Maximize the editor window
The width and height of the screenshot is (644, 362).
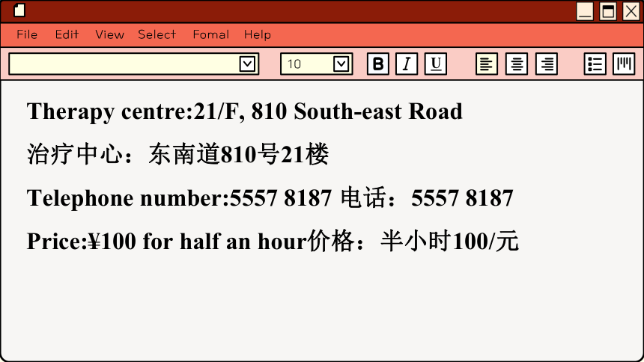pyautogui.click(x=608, y=11)
